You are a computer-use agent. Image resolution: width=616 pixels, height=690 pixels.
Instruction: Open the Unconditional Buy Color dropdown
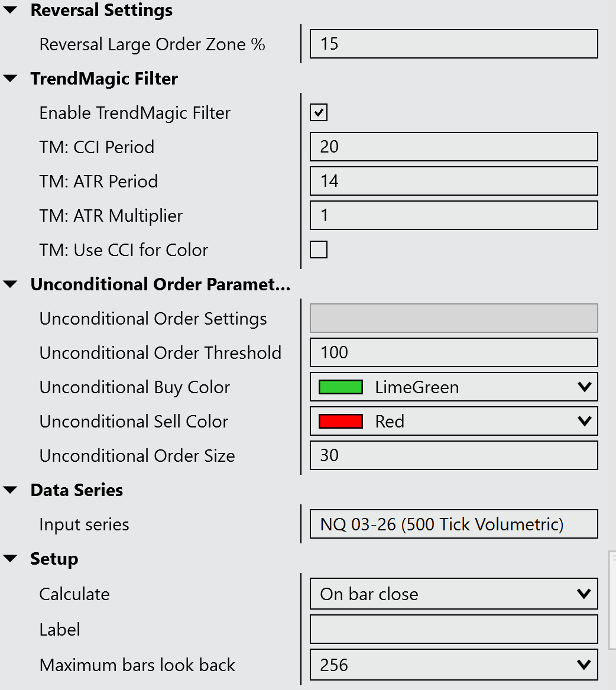(583, 387)
